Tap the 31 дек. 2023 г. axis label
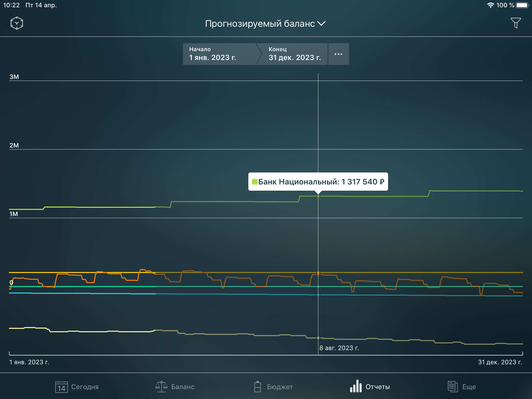This screenshot has height=399, width=532. point(500,362)
